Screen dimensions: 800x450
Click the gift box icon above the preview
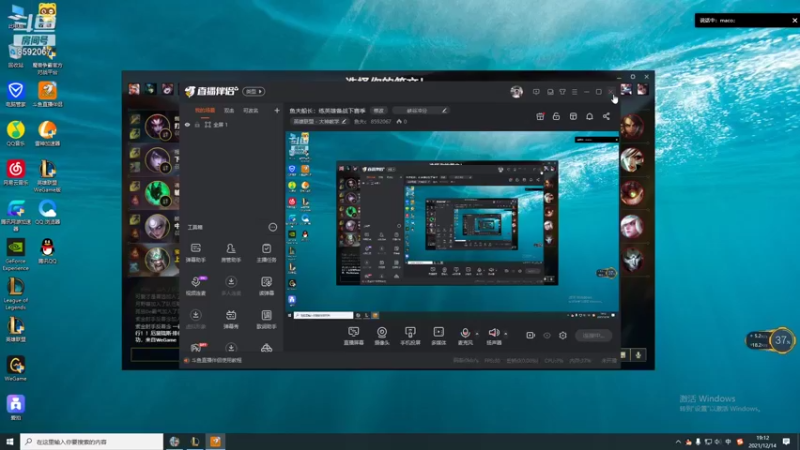(540, 116)
